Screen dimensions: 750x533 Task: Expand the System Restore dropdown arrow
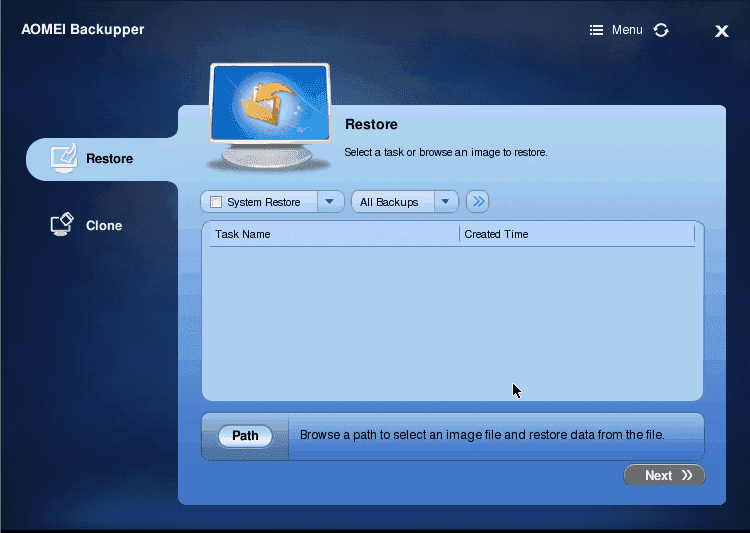(330, 201)
